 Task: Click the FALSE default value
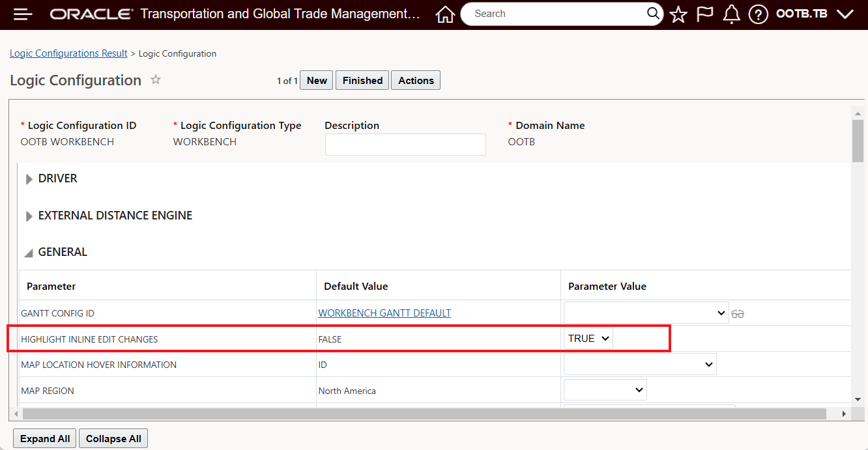coord(330,339)
